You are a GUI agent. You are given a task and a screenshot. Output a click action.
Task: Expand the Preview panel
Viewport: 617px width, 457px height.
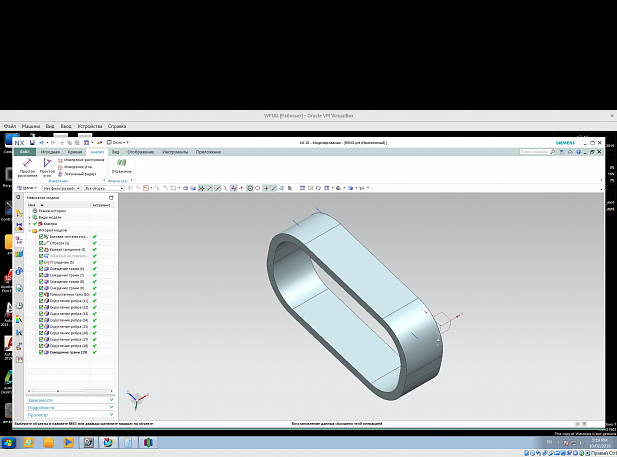click(69, 415)
